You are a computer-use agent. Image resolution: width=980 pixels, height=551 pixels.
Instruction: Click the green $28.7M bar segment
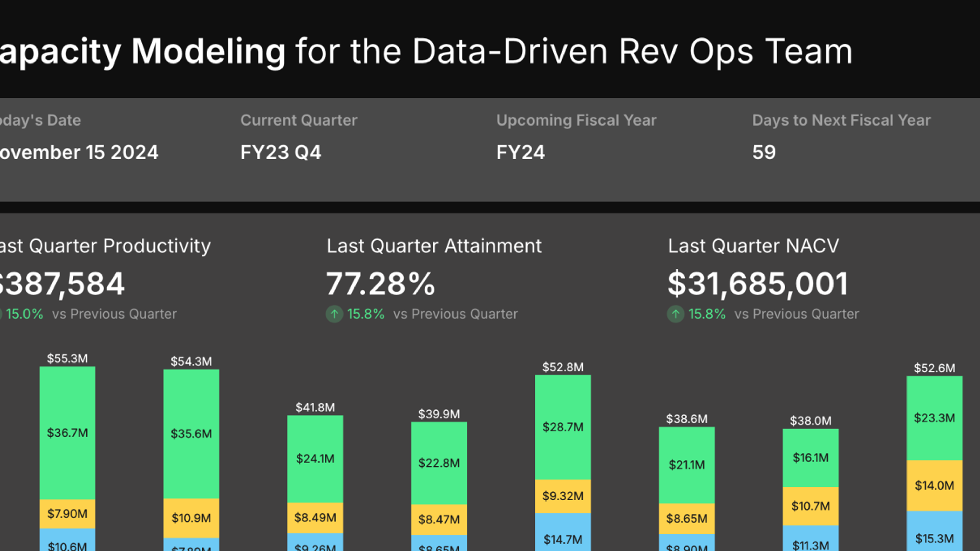point(563,428)
